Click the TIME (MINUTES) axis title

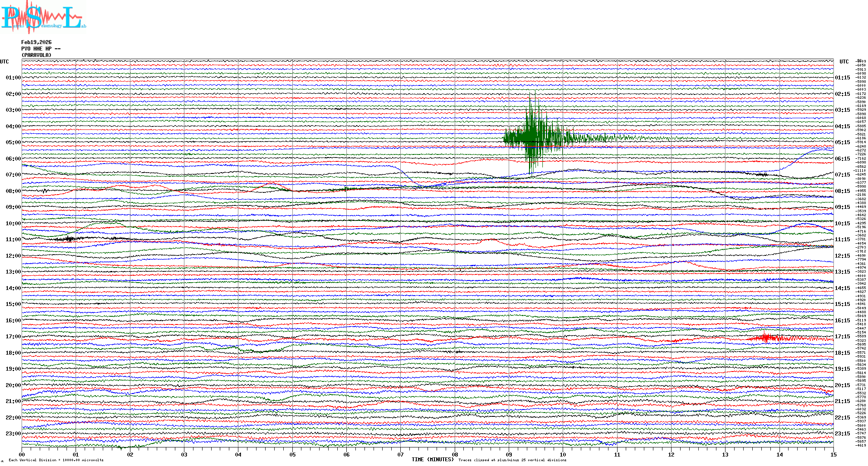pos(433,460)
